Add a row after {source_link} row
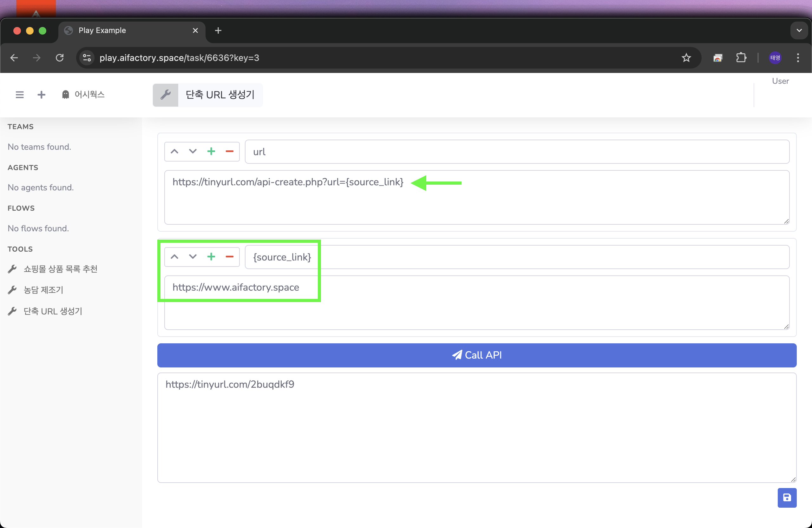This screenshot has width=812, height=528. [211, 257]
